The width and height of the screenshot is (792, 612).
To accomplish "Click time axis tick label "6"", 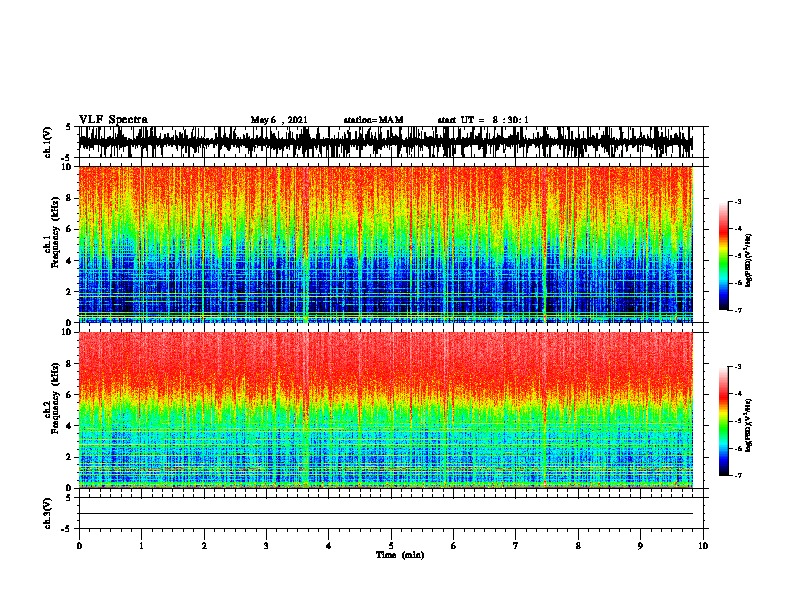I will coord(454,546).
